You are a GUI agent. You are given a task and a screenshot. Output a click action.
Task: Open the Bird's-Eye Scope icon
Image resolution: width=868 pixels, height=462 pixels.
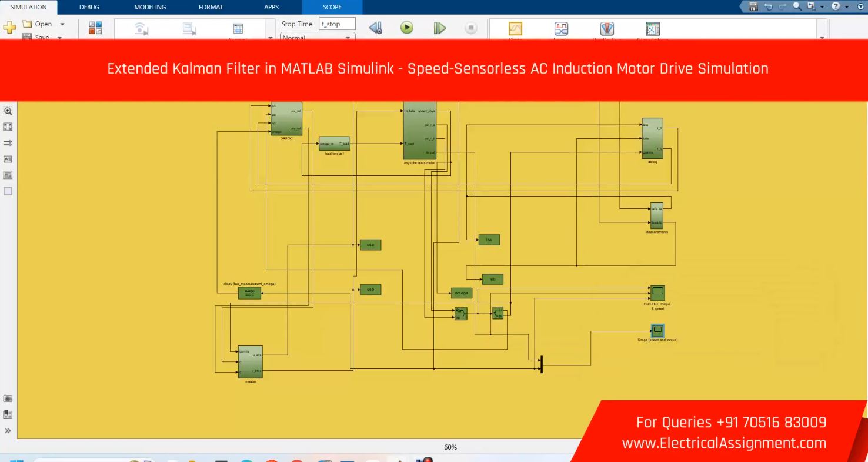[x=606, y=29]
